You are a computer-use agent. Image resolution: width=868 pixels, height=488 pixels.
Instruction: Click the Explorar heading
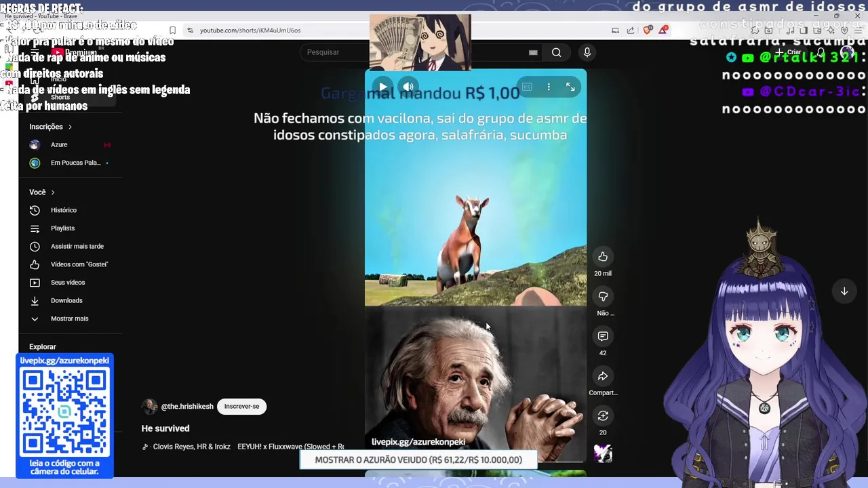tap(43, 346)
